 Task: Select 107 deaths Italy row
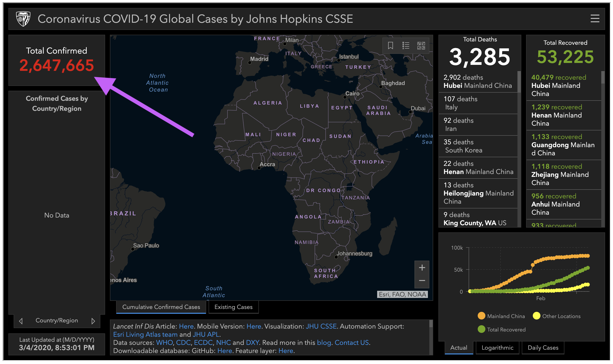[x=478, y=103]
